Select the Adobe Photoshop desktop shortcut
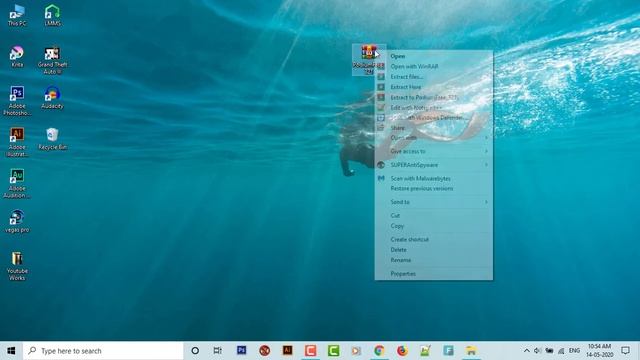This screenshot has width=640, height=360. [x=17, y=101]
